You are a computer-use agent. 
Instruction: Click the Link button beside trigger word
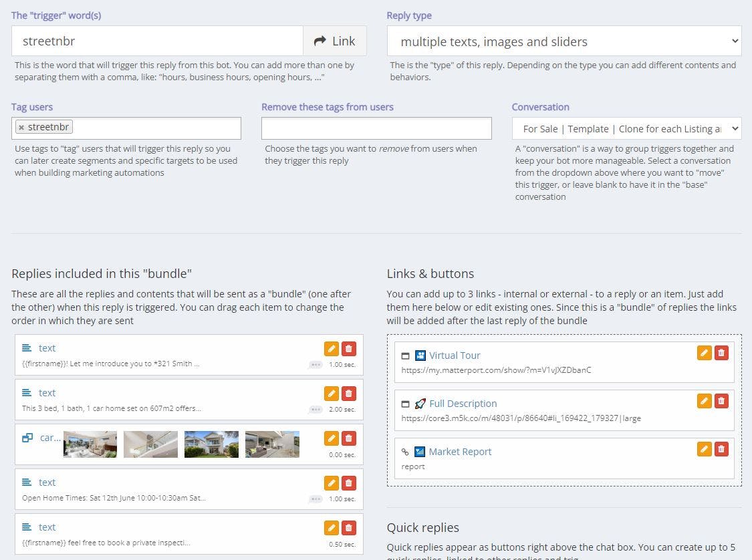334,41
